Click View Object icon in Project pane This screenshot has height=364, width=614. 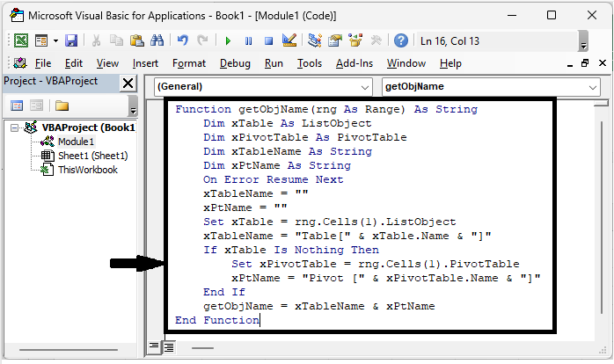click(36, 106)
